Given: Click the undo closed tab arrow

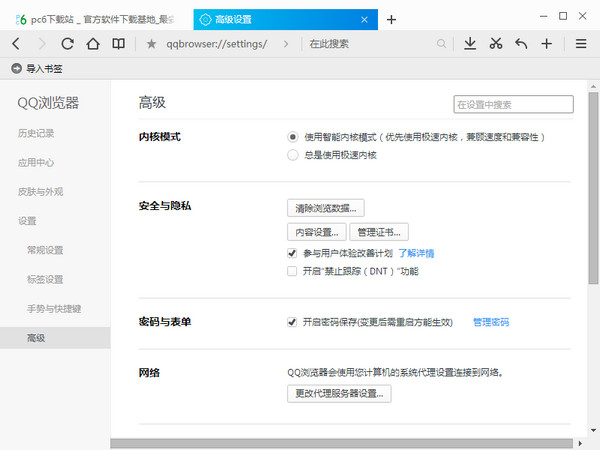Looking at the screenshot, I should (x=521, y=43).
